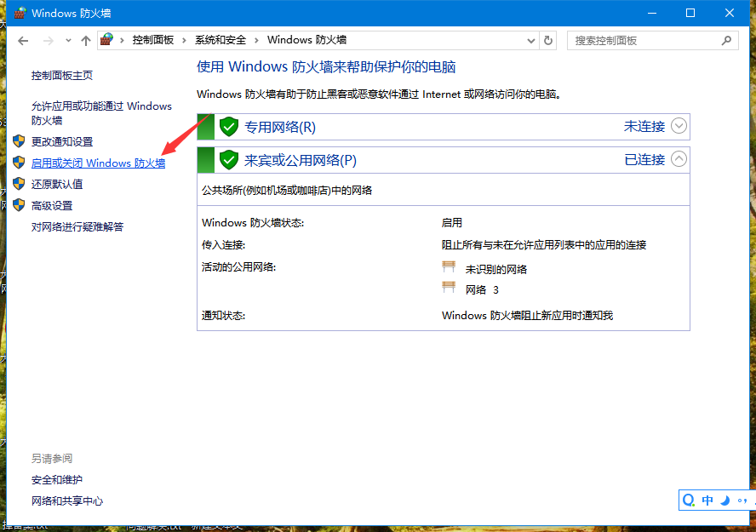Click the forward navigation arrow
Viewport: 756px width, 532px height.
pyautogui.click(x=48, y=41)
